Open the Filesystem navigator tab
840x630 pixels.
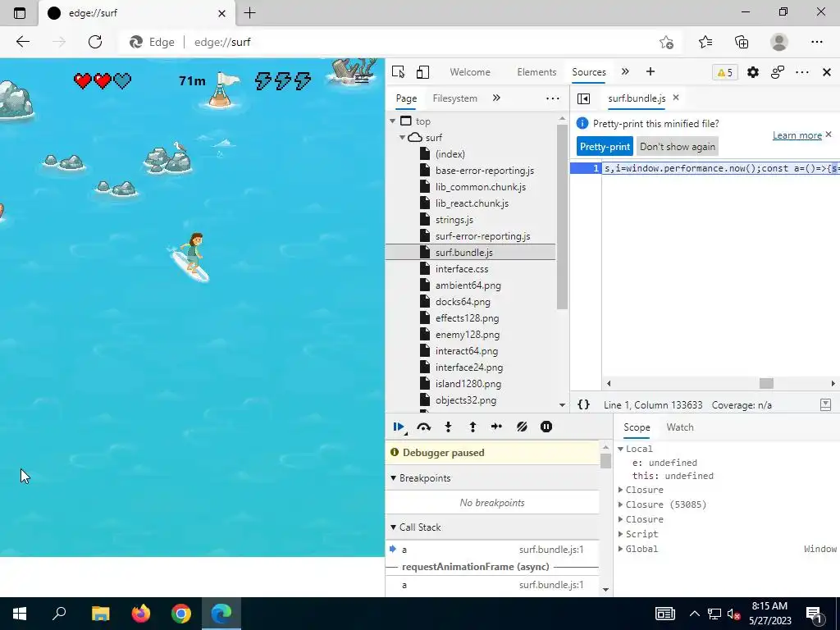coord(454,98)
